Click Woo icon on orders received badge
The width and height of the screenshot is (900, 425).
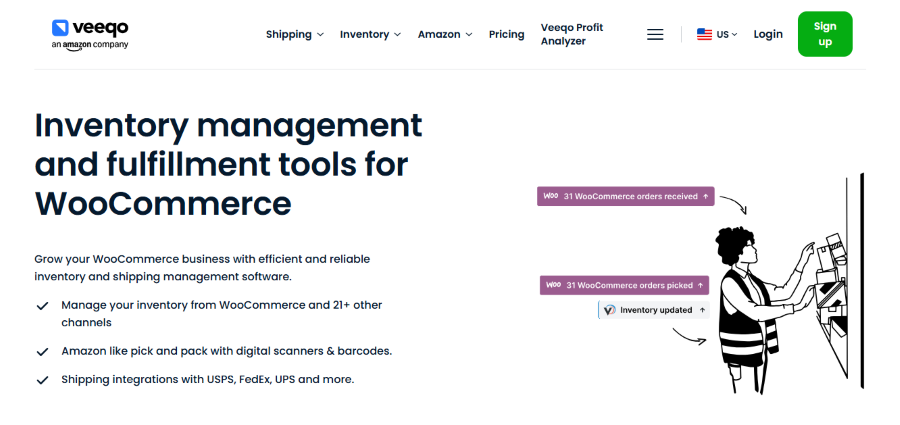[551, 196]
